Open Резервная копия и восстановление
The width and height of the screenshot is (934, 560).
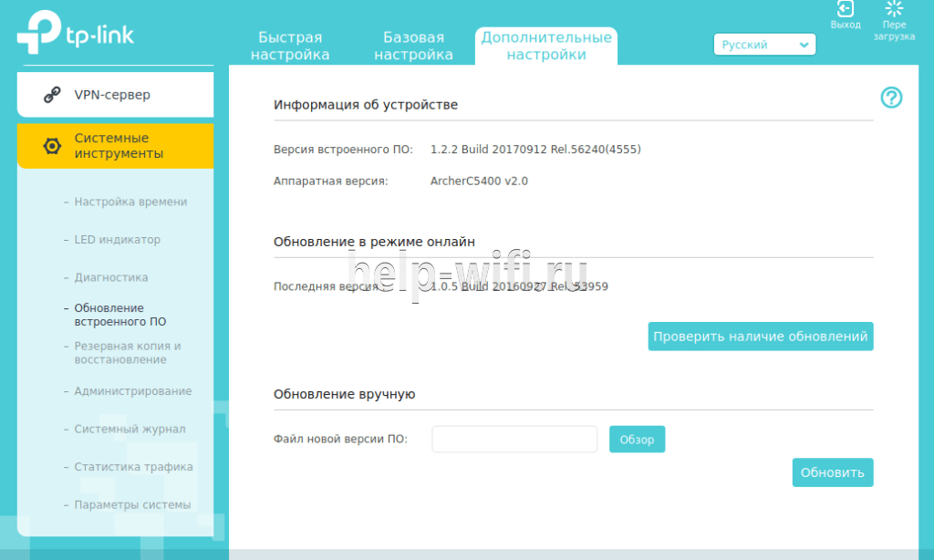127,353
